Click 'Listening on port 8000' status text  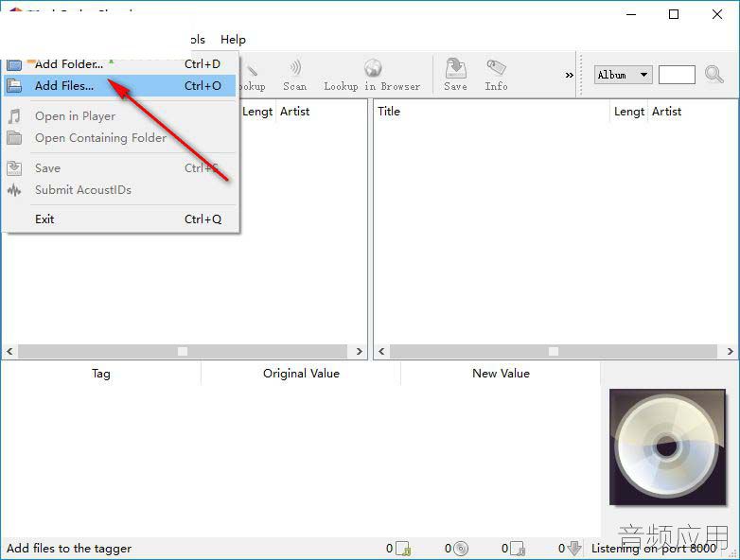coord(654,549)
